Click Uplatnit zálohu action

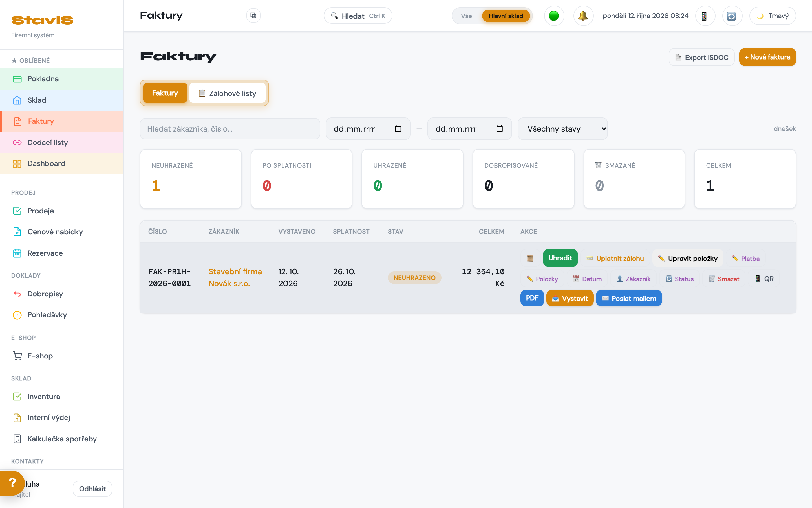coord(615,258)
